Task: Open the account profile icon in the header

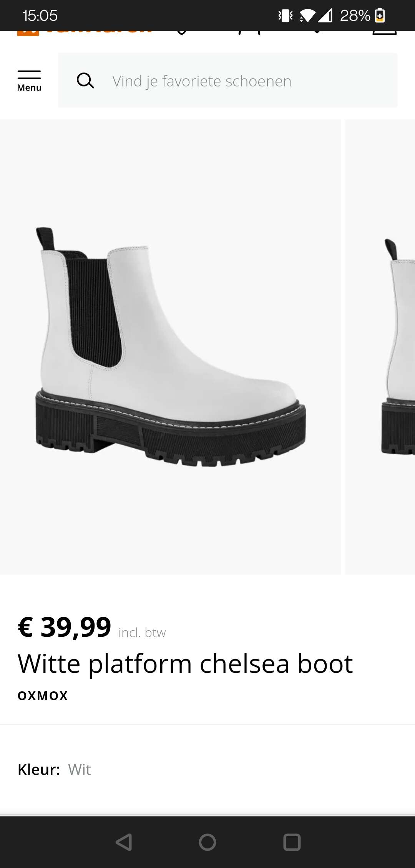Action: 249,33
